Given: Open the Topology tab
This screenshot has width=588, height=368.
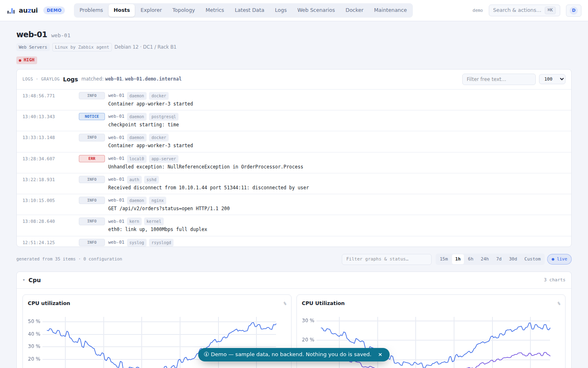Looking at the screenshot, I should tap(183, 10).
